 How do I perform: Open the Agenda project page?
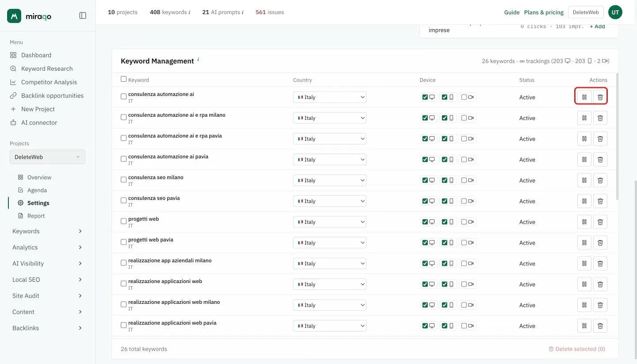[x=37, y=190]
